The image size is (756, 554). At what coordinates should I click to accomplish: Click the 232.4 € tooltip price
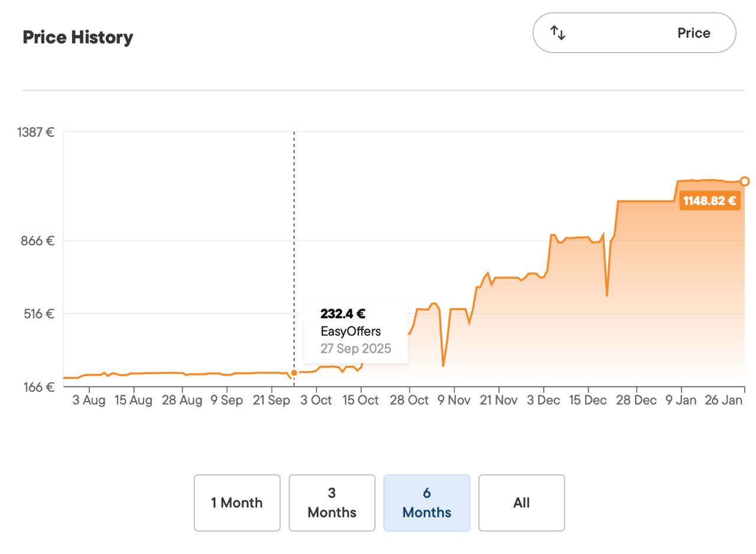coord(343,314)
